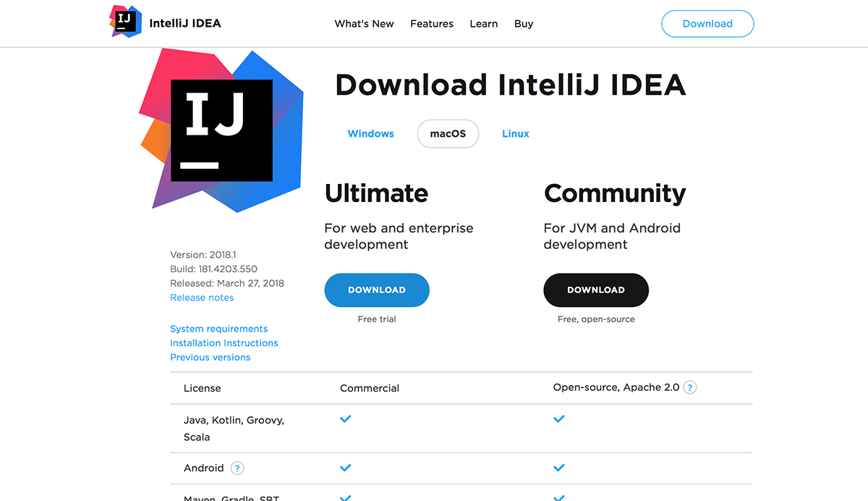Click the IntelliJ IDEA logo icon
Image resolution: width=868 pixels, height=501 pixels.
[x=125, y=22]
